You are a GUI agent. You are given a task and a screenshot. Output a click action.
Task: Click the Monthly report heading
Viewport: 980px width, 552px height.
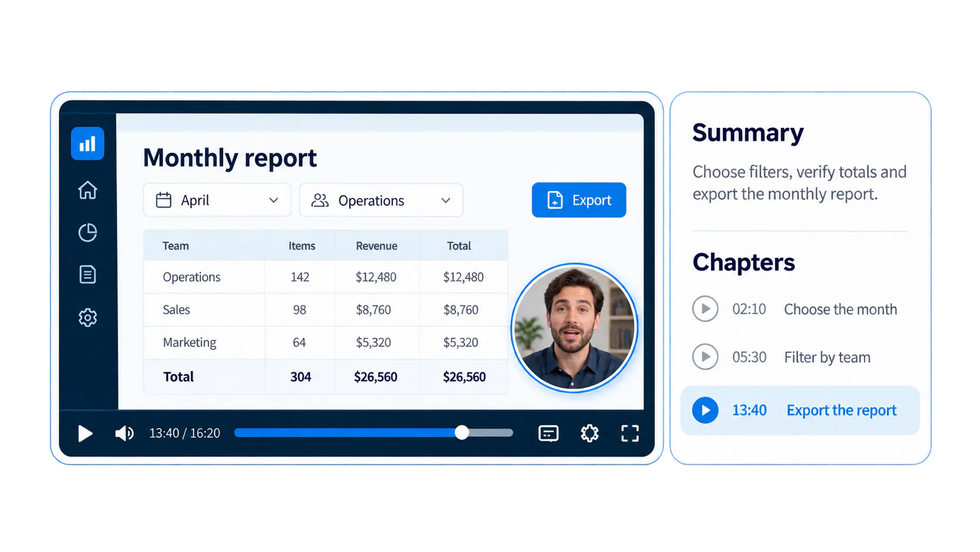click(x=230, y=158)
